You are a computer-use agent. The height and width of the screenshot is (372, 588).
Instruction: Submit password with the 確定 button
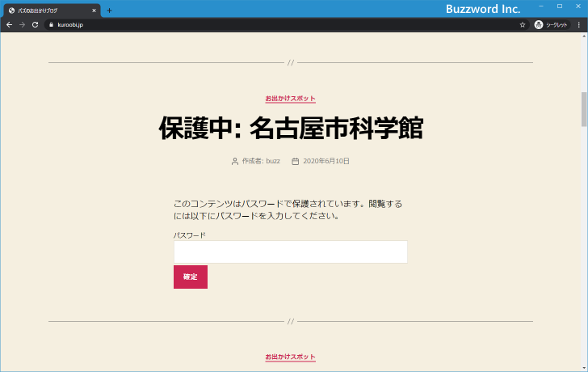(190, 277)
